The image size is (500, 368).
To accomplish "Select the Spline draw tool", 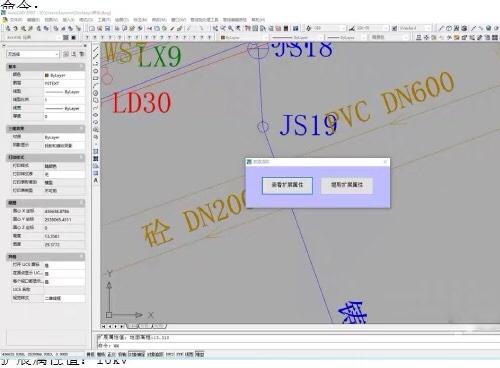I will click(x=96, y=107).
